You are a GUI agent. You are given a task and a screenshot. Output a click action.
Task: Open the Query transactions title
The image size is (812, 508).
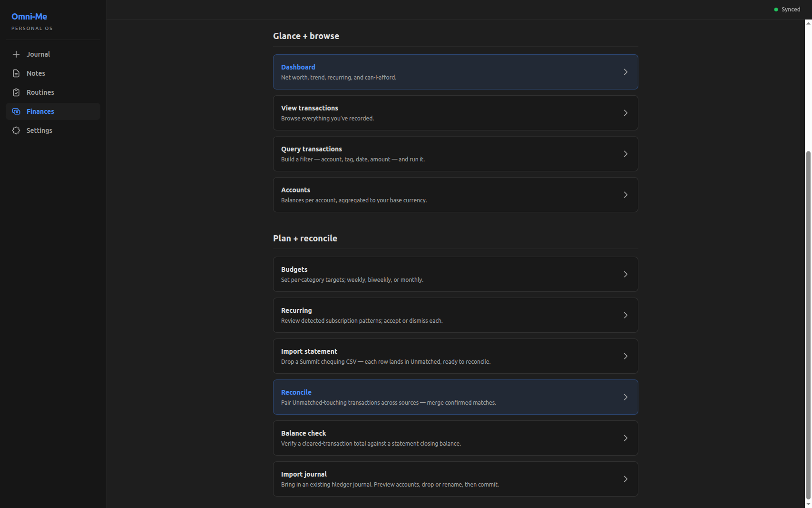click(x=312, y=149)
